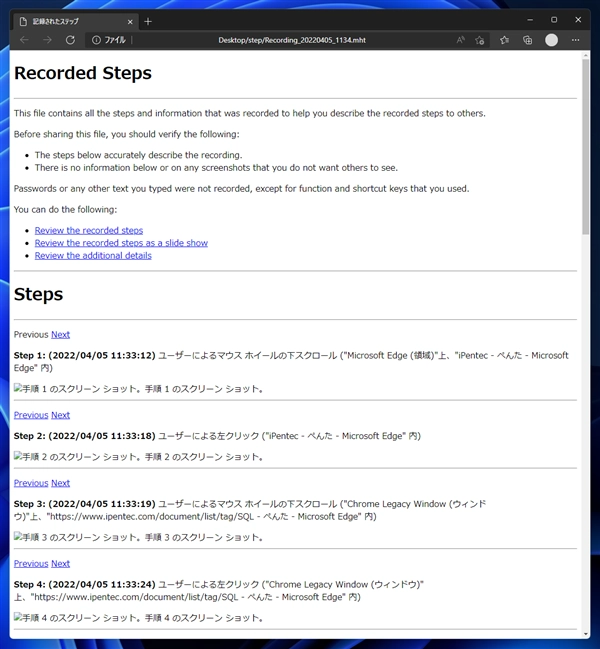Viewport: 600px width, 649px height.
Task: Open the Collections icon
Action: point(528,40)
